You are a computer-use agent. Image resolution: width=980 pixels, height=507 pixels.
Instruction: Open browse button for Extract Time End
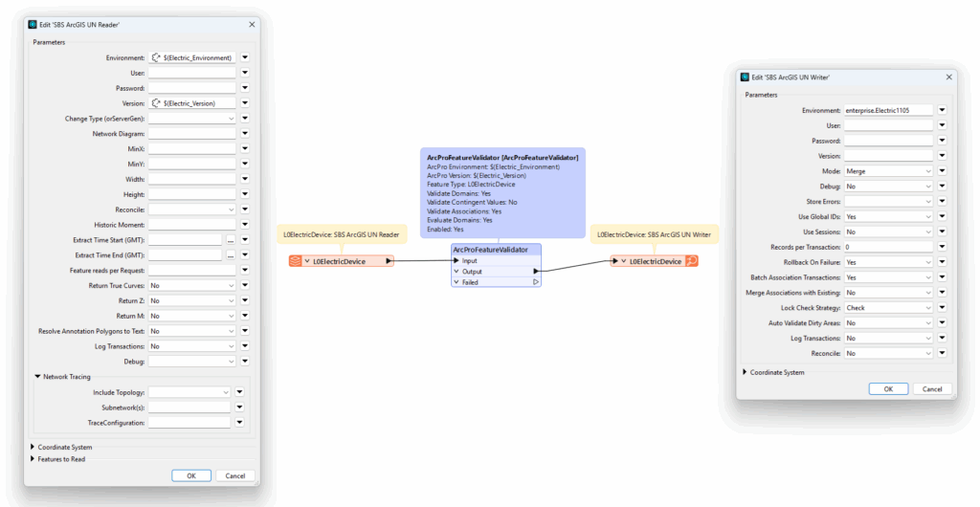point(230,254)
